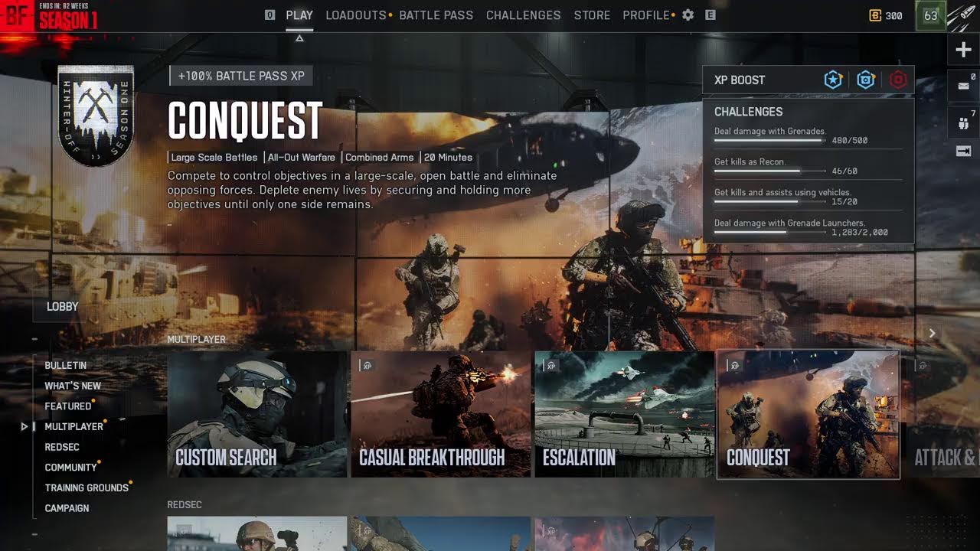Select CAMPAIGN in the side menu
This screenshot has width=980, height=551.
tap(67, 508)
